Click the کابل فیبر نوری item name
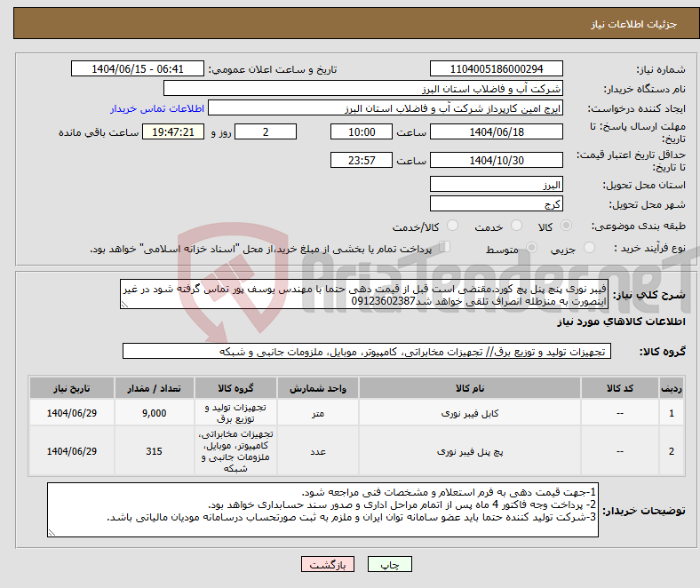 coord(470,413)
